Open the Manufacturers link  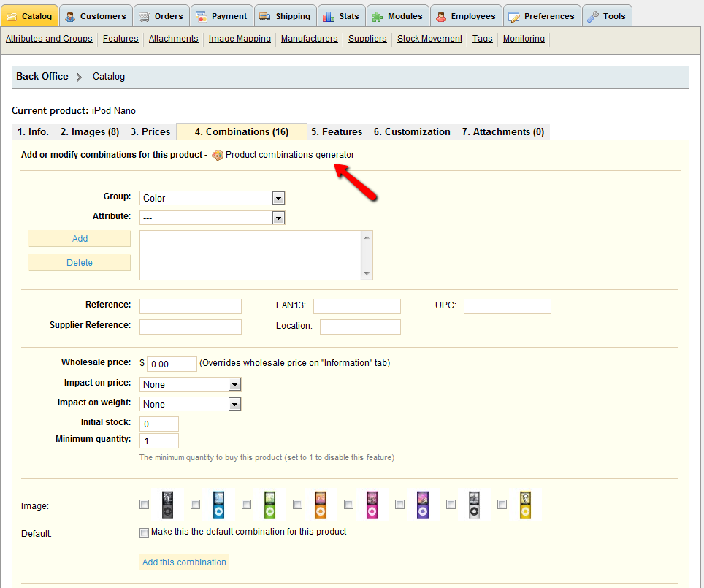pos(310,39)
